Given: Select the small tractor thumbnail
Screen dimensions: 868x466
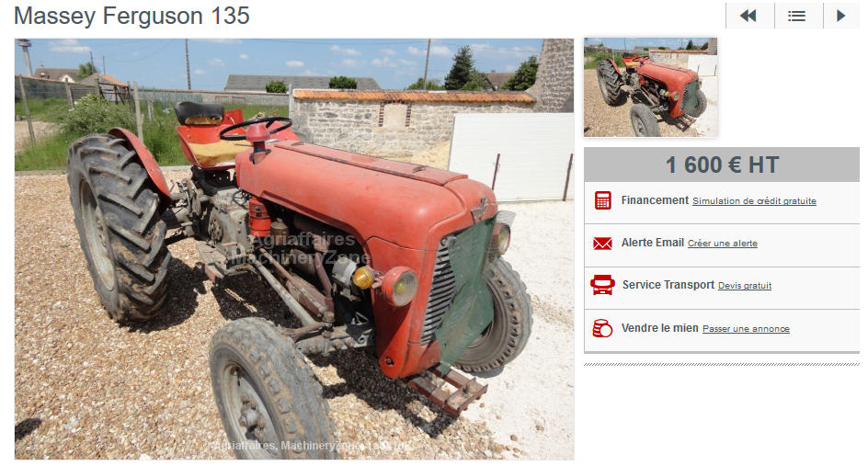Looking at the screenshot, I should tap(650, 87).
